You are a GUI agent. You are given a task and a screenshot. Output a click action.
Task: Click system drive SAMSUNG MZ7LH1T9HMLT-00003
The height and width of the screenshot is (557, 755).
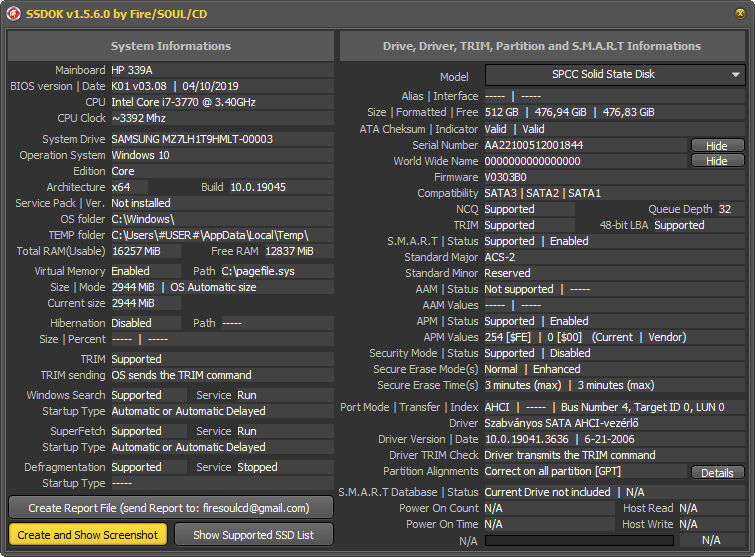pos(192,139)
